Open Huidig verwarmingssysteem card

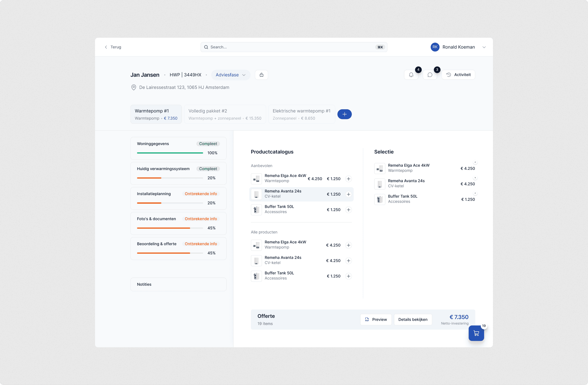coord(178,174)
